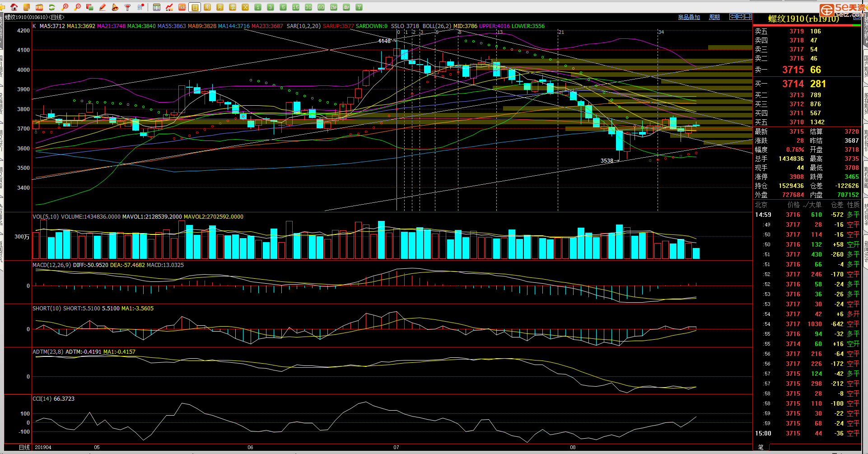Click the left arrow navigation button
The width and height of the screenshot is (868, 454).
(733, 17)
